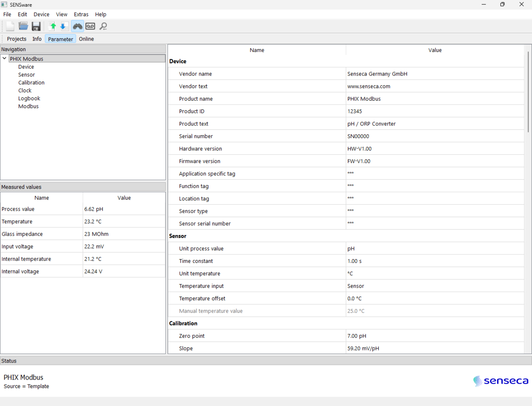Save using the floppy disk icon
This screenshot has width=532, height=406.
(x=36, y=26)
